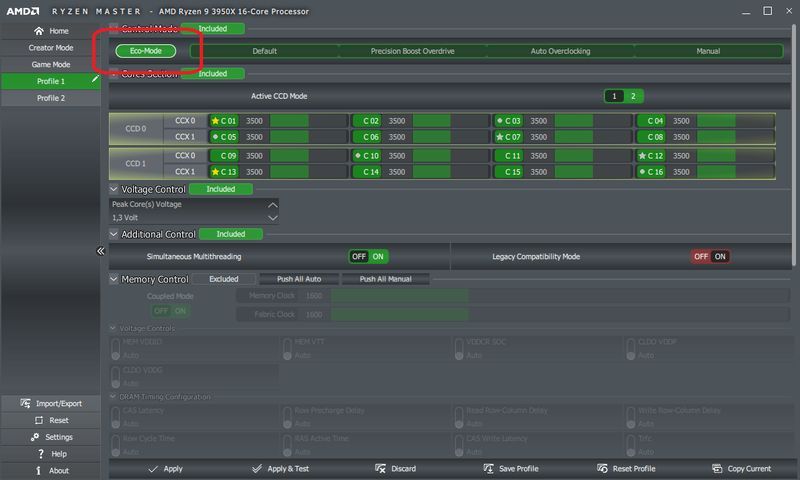Viewport: 800px width, 480px height.
Task: Click the silver star on core C 12
Action: click(x=642, y=156)
